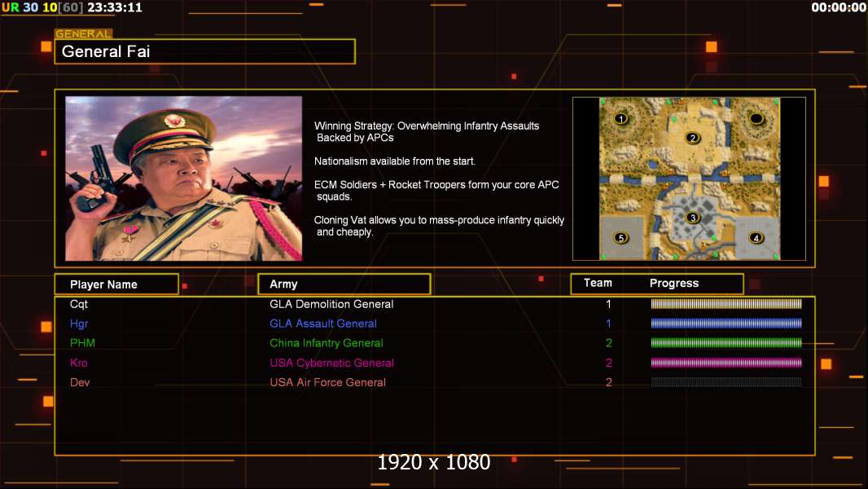The height and width of the screenshot is (489, 868).
Task: Click the GENERAL label tag
Action: click(x=84, y=33)
